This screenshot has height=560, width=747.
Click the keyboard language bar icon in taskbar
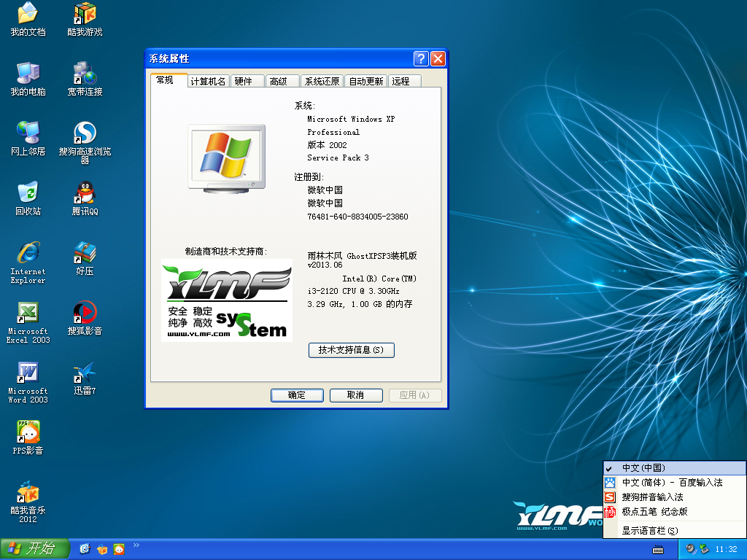(658, 550)
